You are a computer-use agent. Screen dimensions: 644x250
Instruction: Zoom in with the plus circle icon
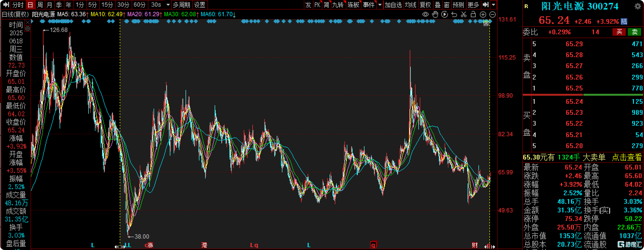[483, 15]
